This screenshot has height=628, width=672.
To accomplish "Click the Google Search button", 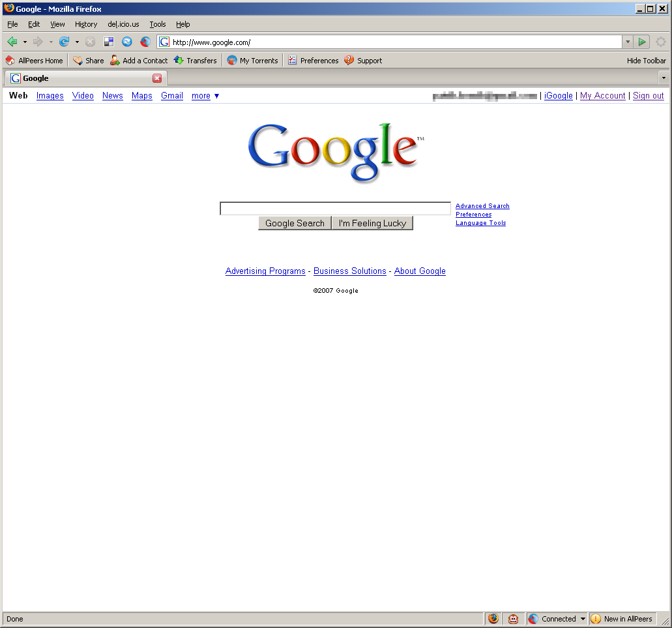I will tap(295, 223).
